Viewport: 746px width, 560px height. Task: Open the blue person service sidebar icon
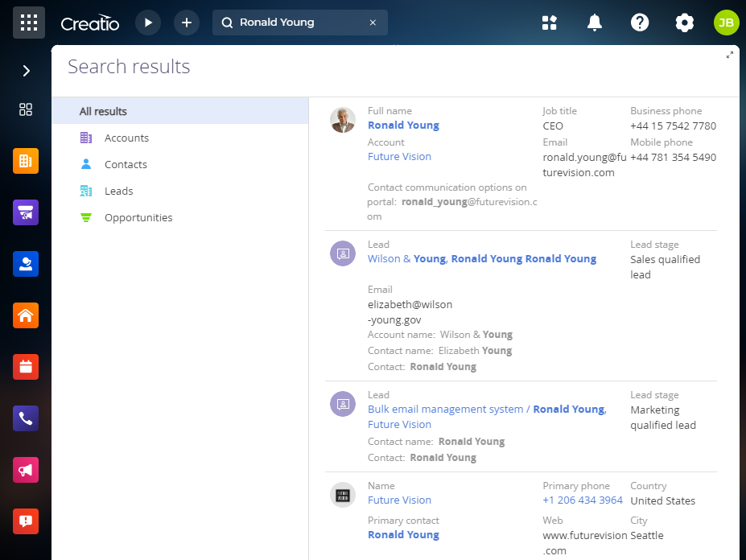26,264
